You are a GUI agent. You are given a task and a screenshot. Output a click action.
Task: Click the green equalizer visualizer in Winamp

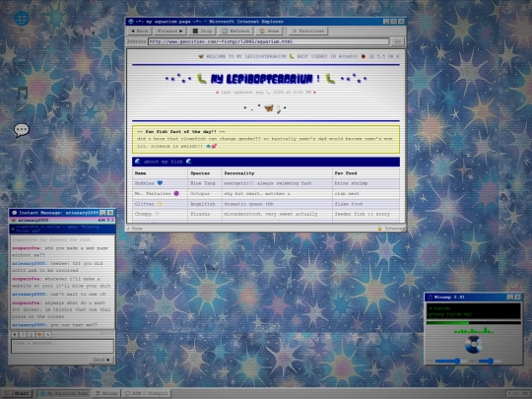click(473, 330)
